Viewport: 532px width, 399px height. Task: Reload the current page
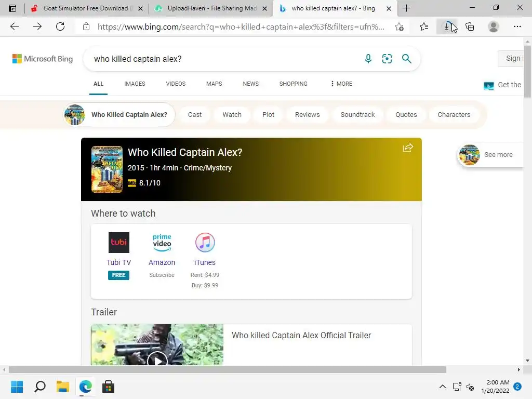point(60,26)
